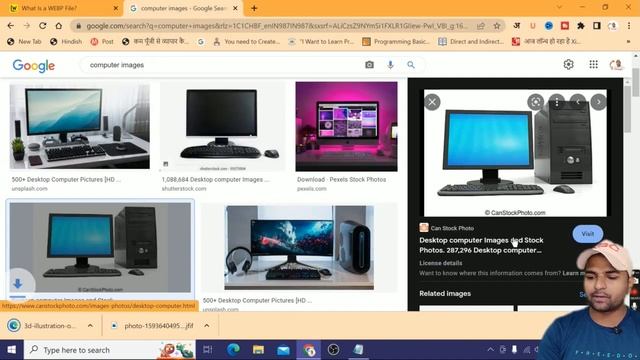Click the Can Stock Photo source name
The height and width of the screenshot is (360, 640).
[452, 228]
